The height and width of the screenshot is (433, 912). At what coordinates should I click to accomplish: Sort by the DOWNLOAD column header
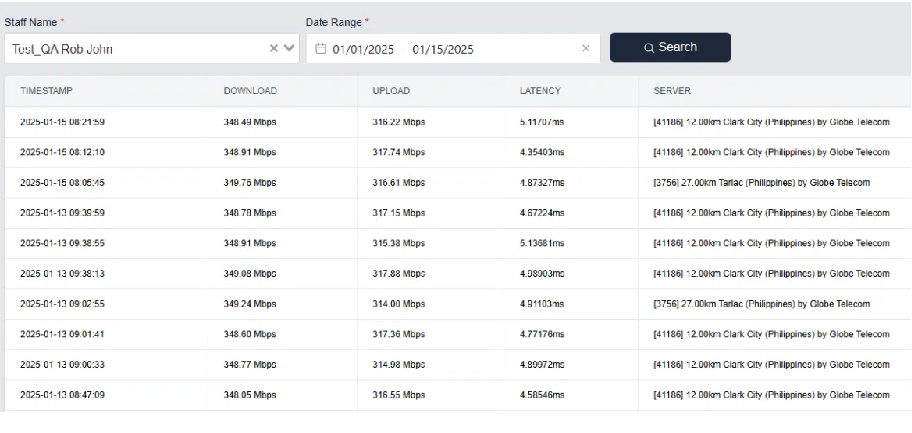[250, 91]
